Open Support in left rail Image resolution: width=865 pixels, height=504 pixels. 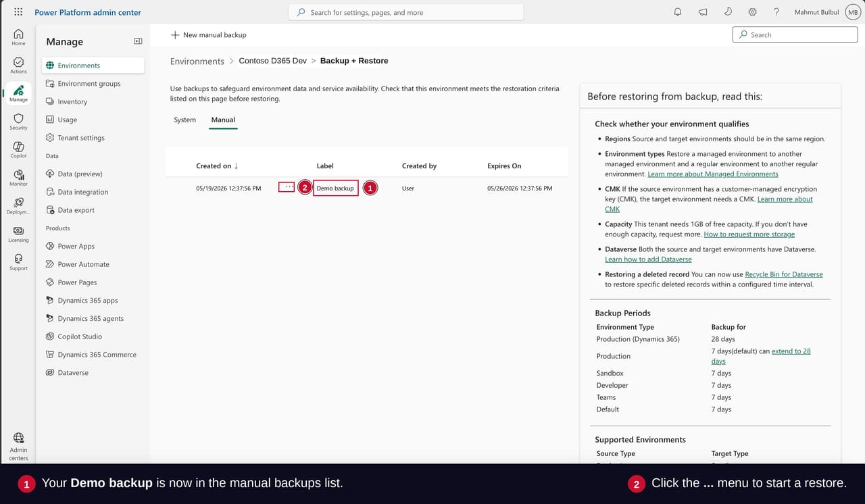[18, 262]
